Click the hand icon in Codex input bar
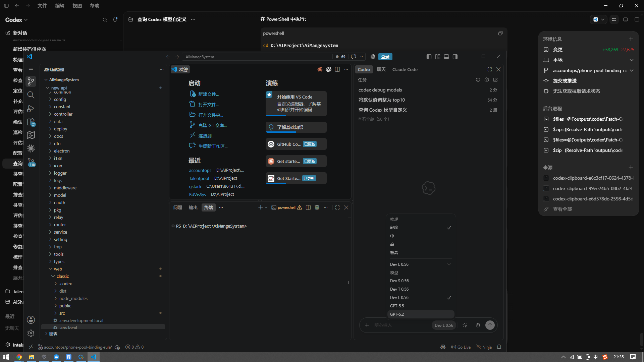The width and height of the screenshot is (644, 362). click(x=478, y=325)
